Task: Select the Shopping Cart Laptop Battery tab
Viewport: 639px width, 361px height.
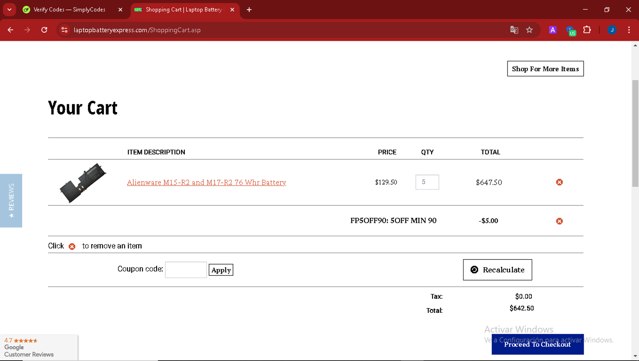Action: click(x=183, y=9)
